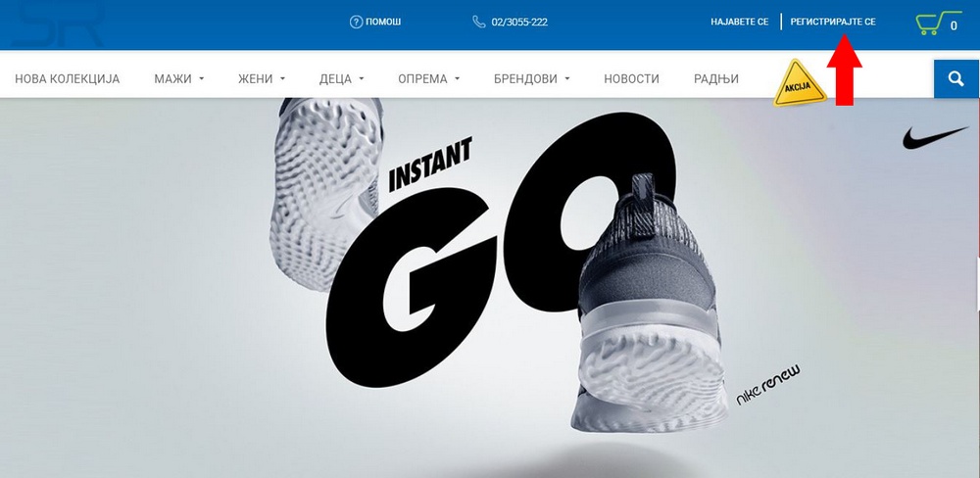The width and height of the screenshot is (980, 478).
Task: Click the Nike swoosh logo
Action: [935, 137]
